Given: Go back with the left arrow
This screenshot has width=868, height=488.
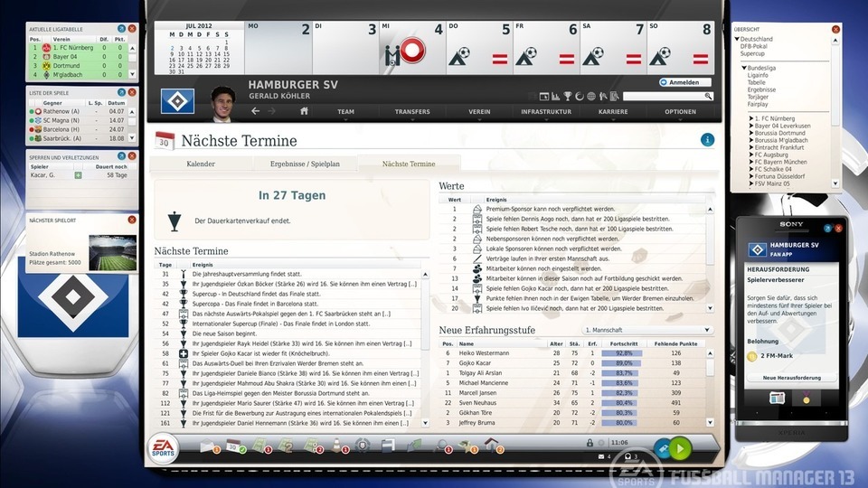Looking at the screenshot, I should (x=256, y=111).
